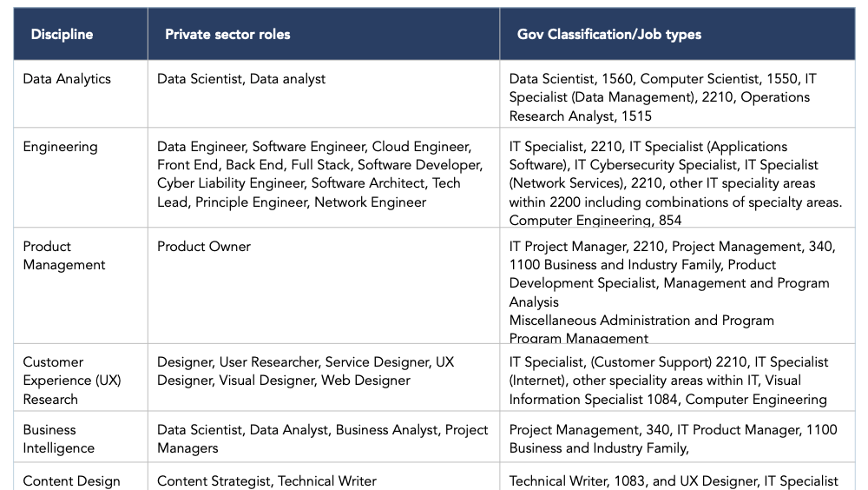Screen dimensions: 868x490
Task: Select the Business Intelligence discipline cell
Action: [59, 439]
